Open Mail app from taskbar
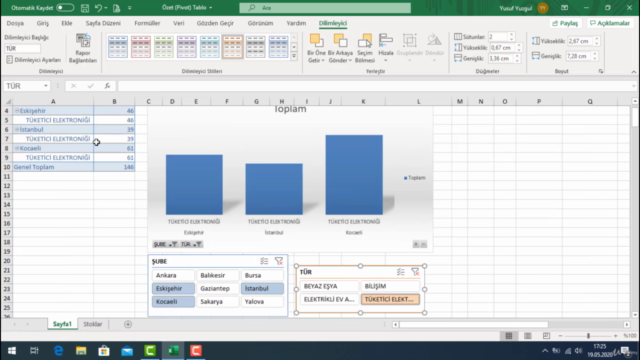Image resolution: width=640 pixels, height=360 pixels. coord(127,351)
